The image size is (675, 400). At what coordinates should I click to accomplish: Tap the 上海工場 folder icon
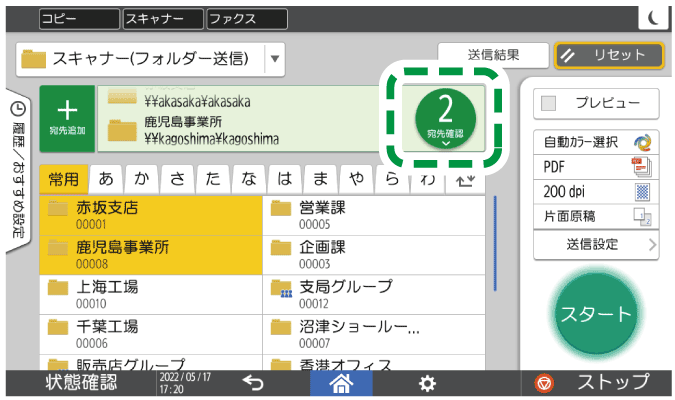coord(58,288)
